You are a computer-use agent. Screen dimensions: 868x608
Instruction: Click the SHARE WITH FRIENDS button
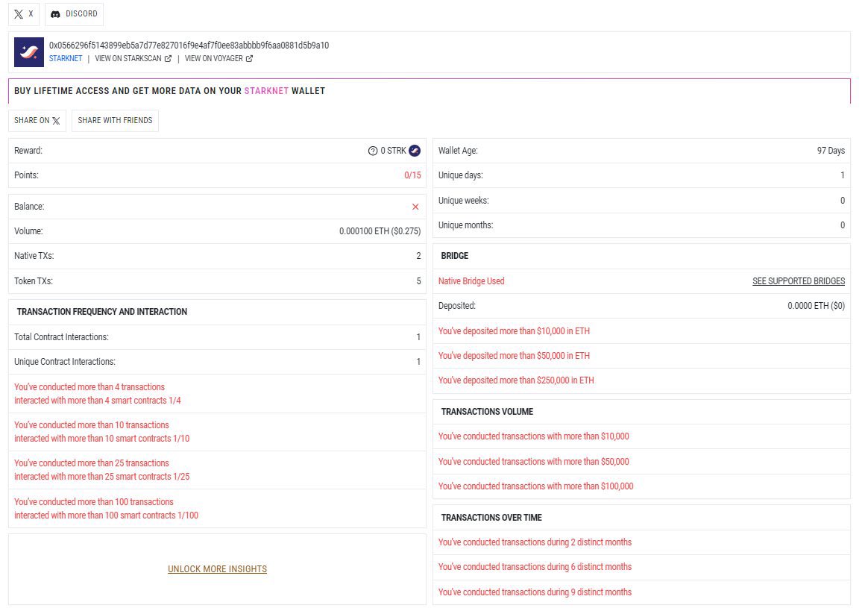tap(115, 120)
